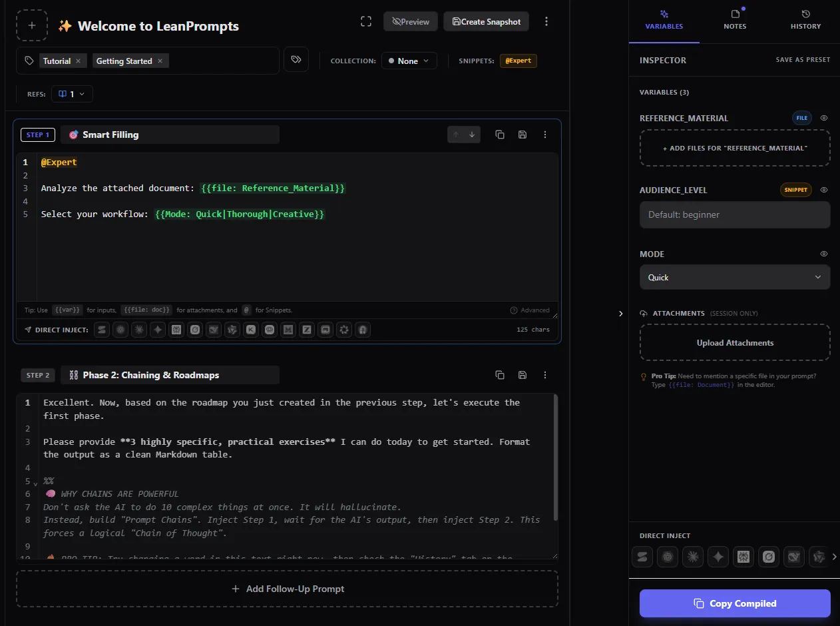This screenshot has width=840, height=626.
Task: Click the S-shaped icon in the Inspector Direct Inject row
Action: click(x=642, y=557)
